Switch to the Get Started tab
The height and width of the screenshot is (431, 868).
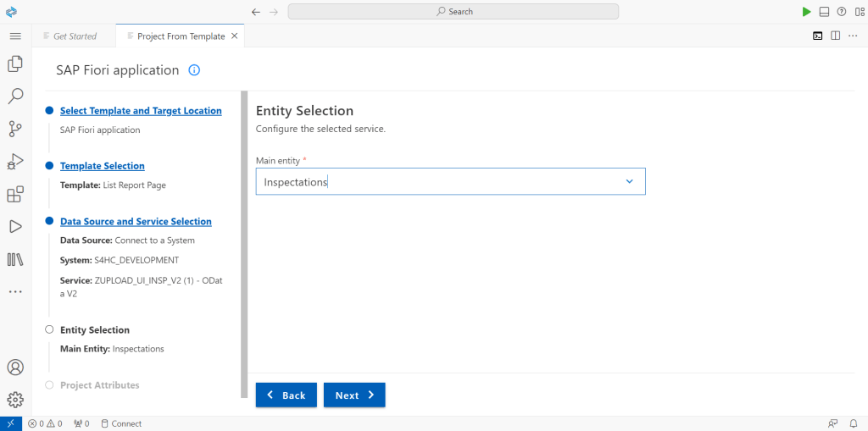75,36
